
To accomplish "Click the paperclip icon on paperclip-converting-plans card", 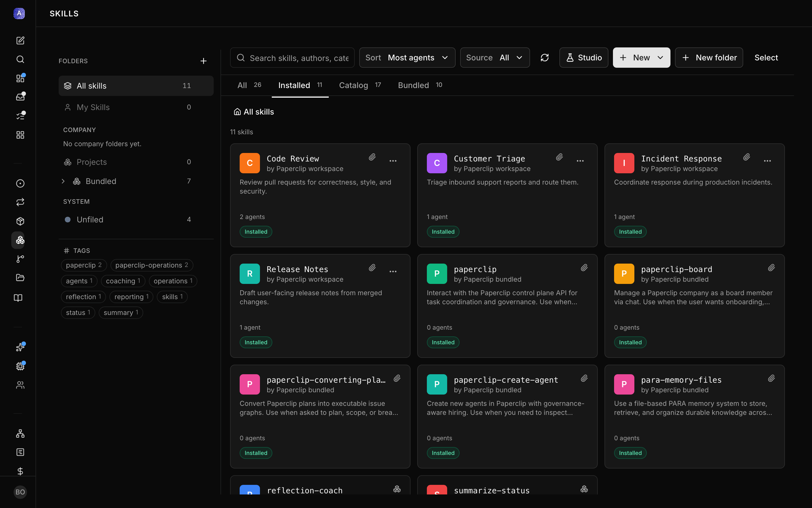I will (x=397, y=378).
